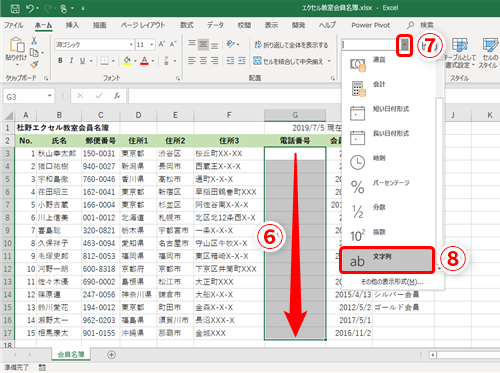Select 会計 accounting format
This screenshot has height=373, width=500.
pos(388,88)
